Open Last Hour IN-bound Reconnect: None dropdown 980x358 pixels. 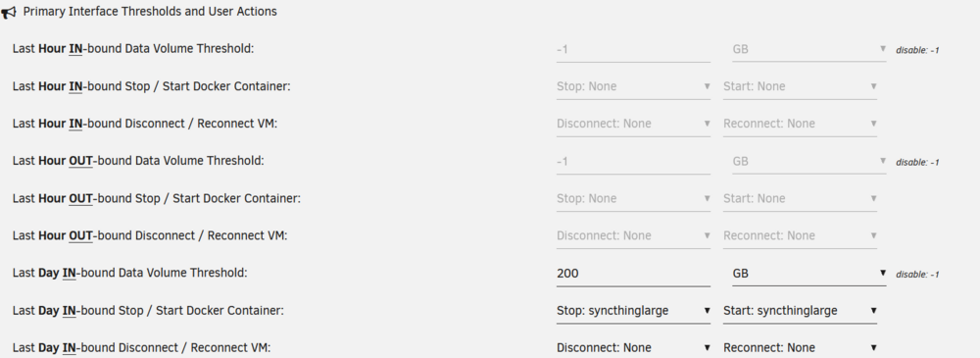(800, 124)
